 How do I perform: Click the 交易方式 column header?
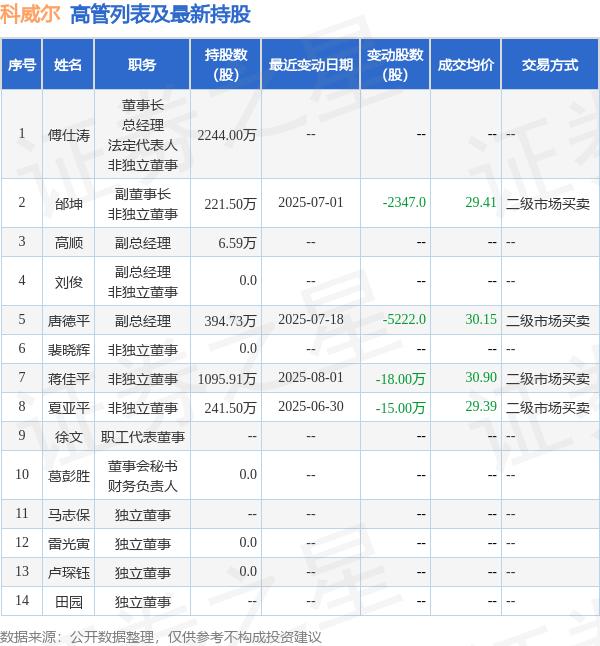[x=550, y=65]
